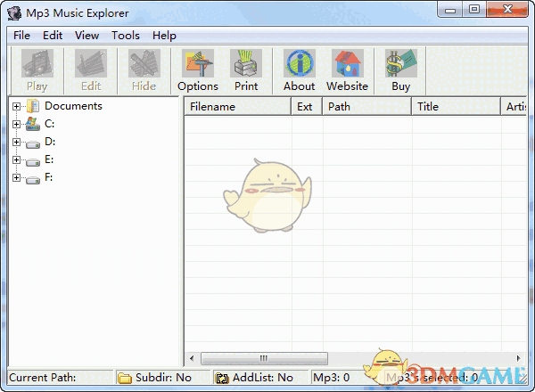Click the Current Path status field
The height and width of the screenshot is (392, 535).
60,378
